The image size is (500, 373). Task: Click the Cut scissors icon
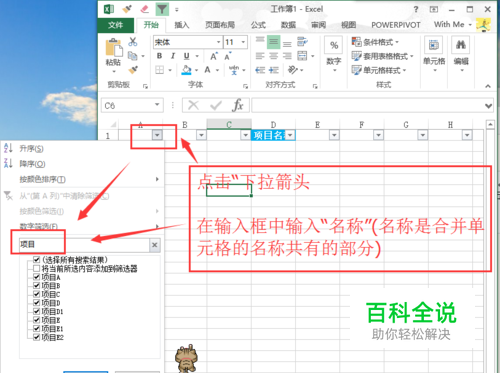pos(133,42)
